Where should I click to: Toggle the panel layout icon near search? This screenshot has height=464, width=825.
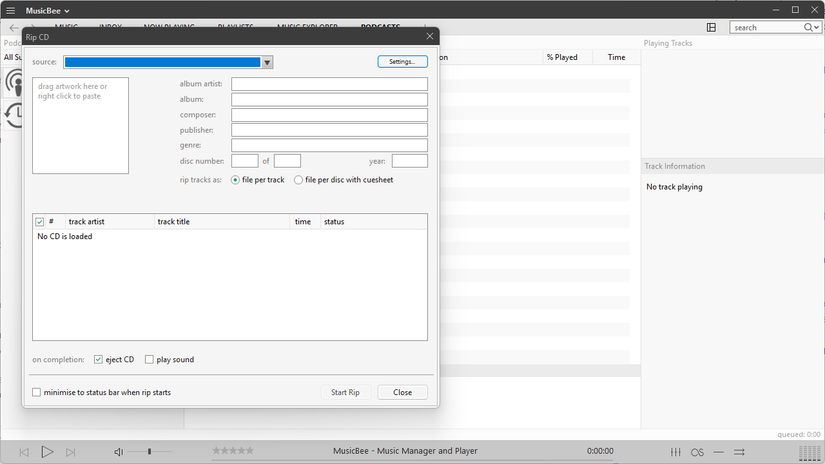(711, 27)
